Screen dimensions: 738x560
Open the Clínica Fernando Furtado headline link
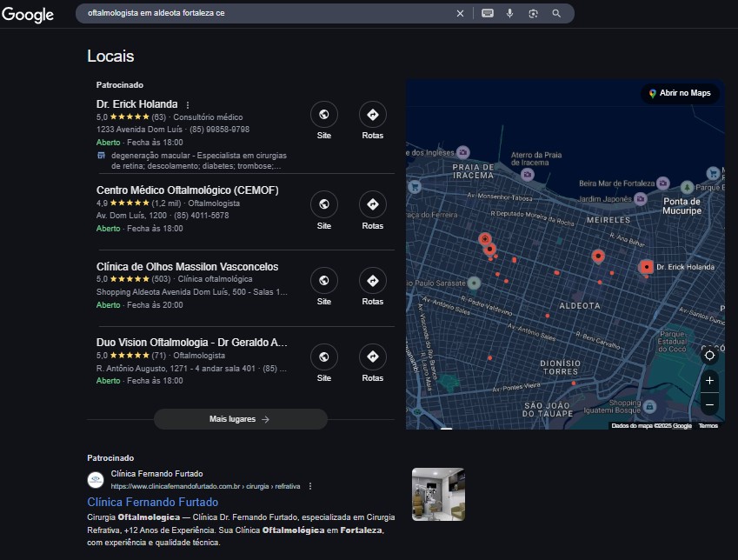coord(152,502)
